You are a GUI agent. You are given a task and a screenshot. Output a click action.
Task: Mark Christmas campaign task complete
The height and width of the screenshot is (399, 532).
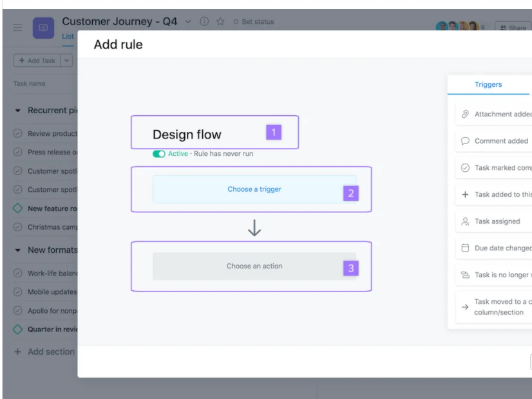tap(17, 227)
